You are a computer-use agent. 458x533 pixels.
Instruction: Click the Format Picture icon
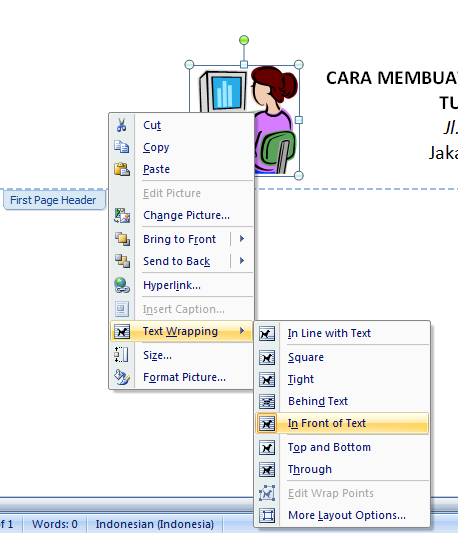click(x=122, y=377)
